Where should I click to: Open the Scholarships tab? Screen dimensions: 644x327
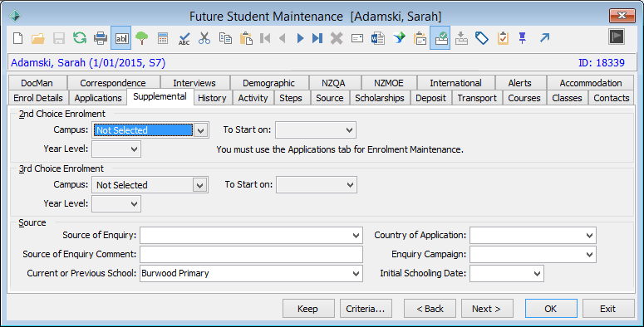click(x=380, y=98)
